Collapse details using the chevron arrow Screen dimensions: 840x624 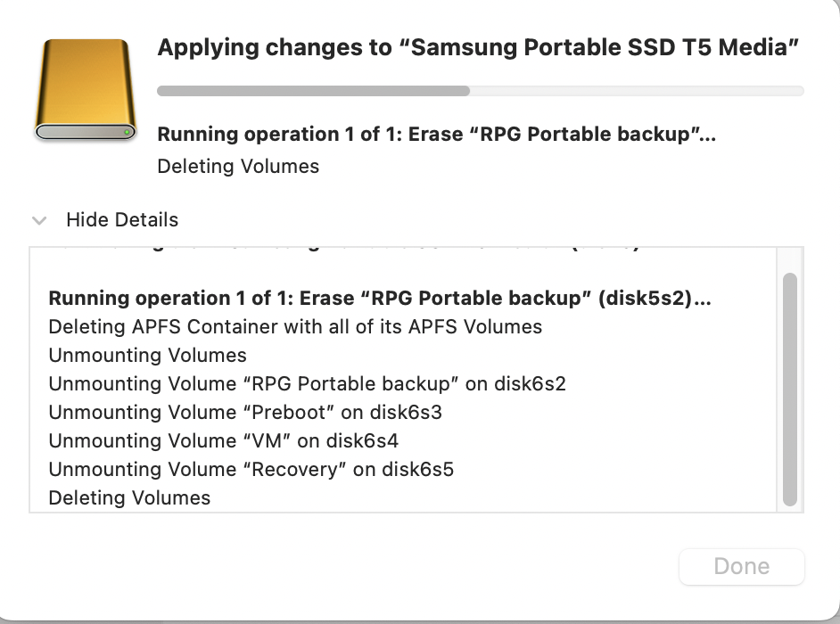[x=39, y=220]
